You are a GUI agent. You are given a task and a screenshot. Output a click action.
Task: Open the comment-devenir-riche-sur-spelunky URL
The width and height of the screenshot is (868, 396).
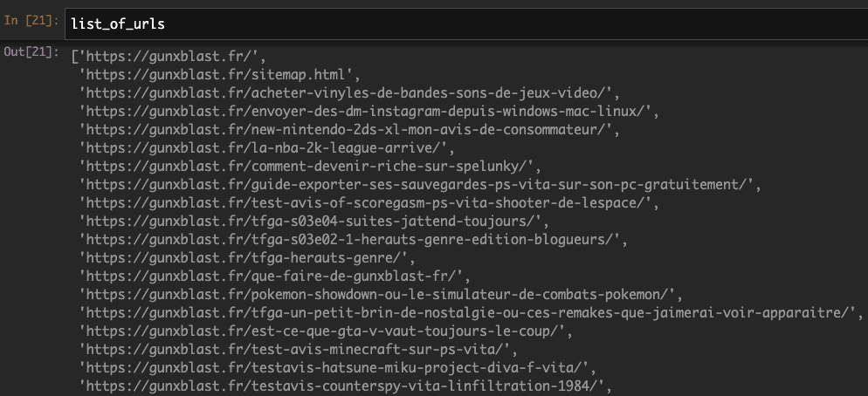[x=310, y=166]
